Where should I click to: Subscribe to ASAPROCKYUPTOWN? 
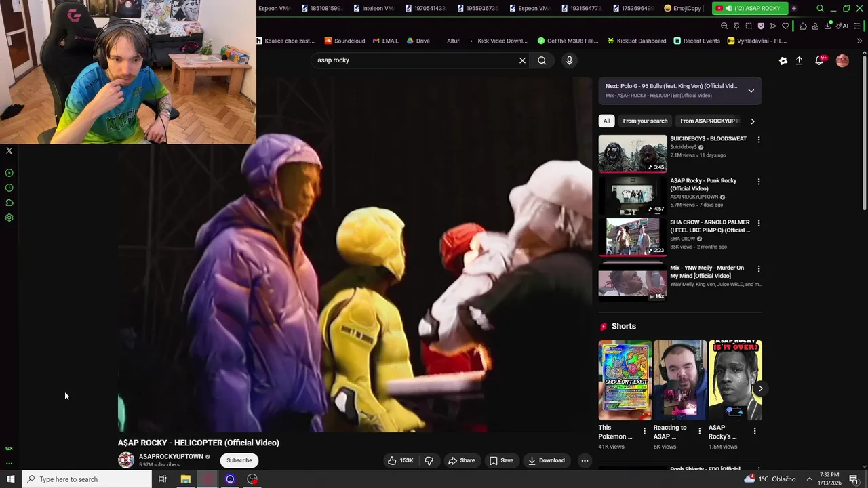pyautogui.click(x=239, y=460)
